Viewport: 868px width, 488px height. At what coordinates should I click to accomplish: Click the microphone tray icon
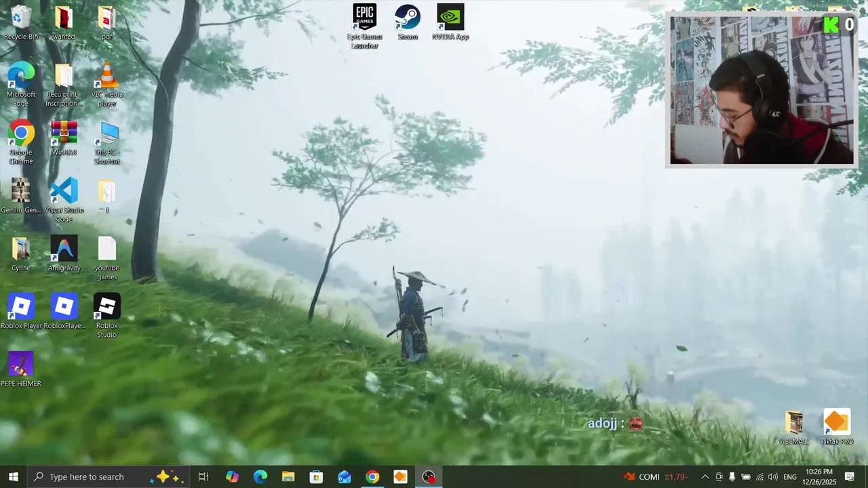732,476
